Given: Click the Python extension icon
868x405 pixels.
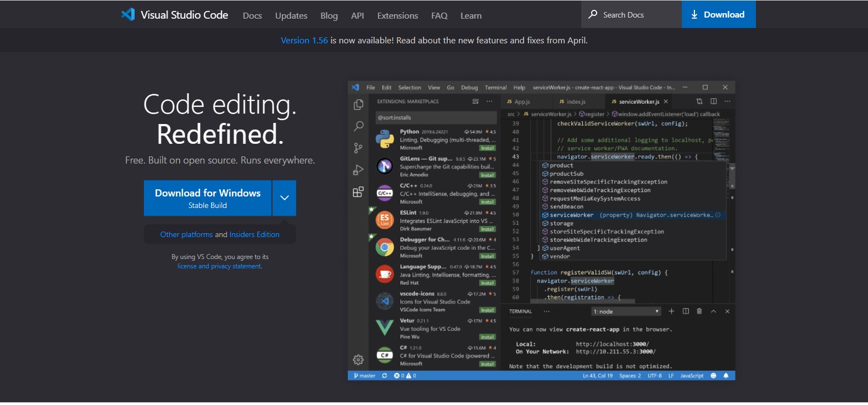Looking at the screenshot, I should tap(385, 139).
